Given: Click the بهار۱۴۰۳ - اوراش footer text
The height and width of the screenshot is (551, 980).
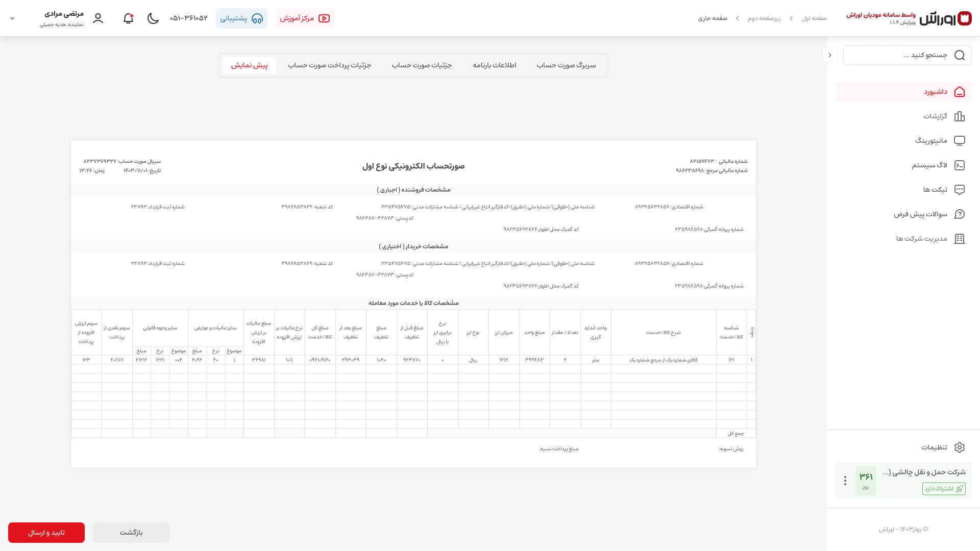Looking at the screenshot, I should [x=903, y=530].
